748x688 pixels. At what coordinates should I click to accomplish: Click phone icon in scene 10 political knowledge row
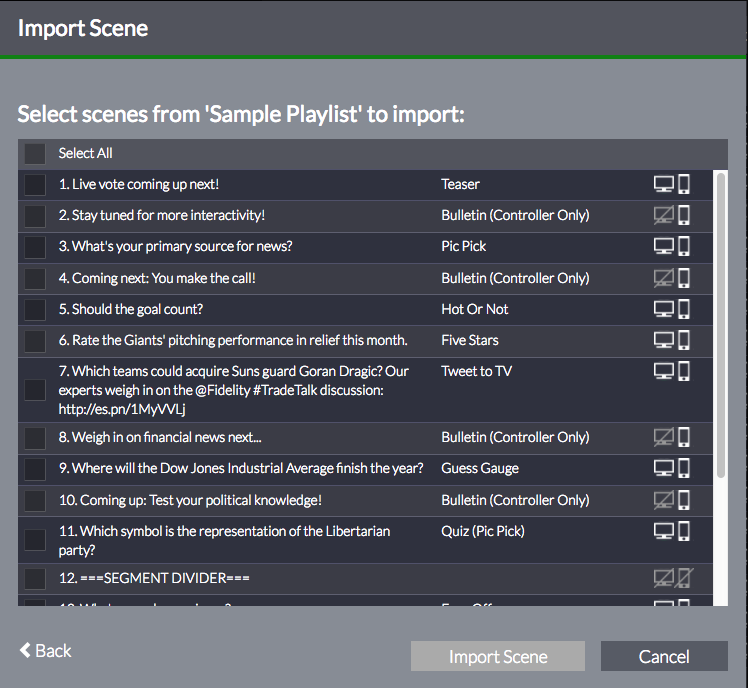click(684, 500)
